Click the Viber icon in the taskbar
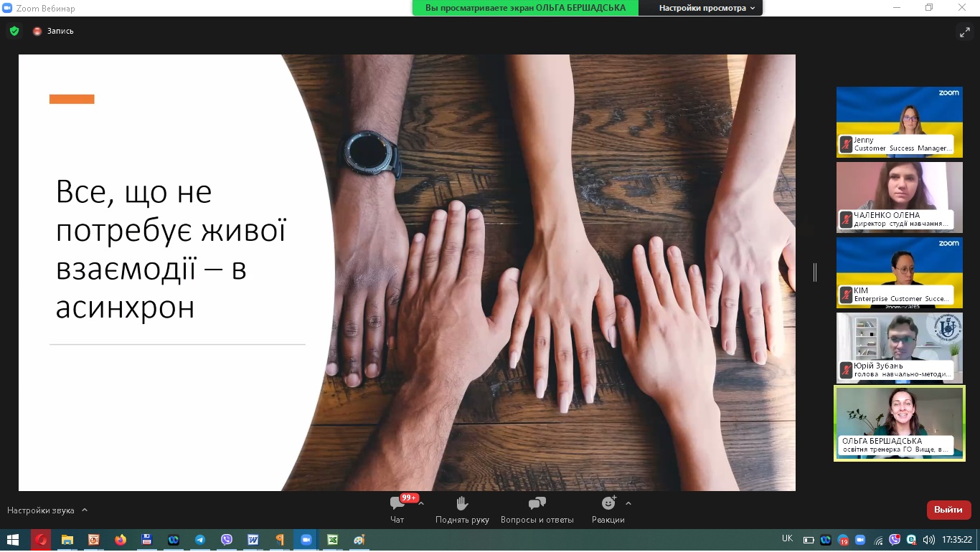Screen dimensions: 980x552 (227, 540)
